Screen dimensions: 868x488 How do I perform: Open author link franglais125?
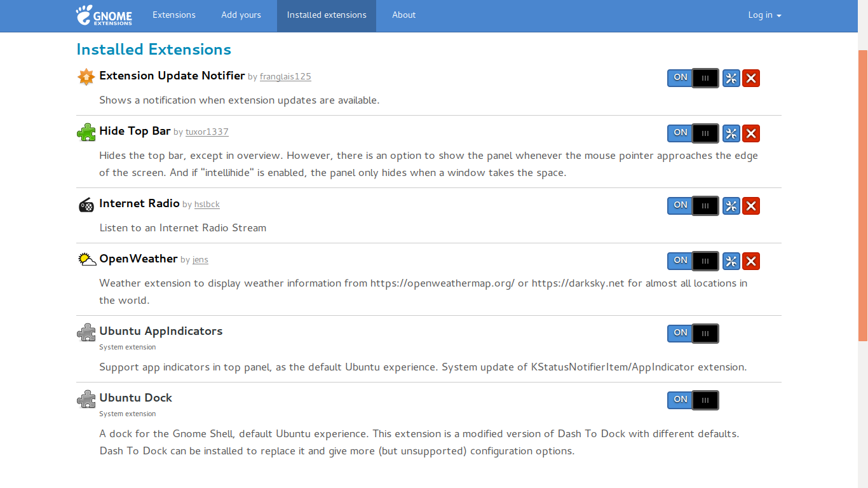click(285, 77)
